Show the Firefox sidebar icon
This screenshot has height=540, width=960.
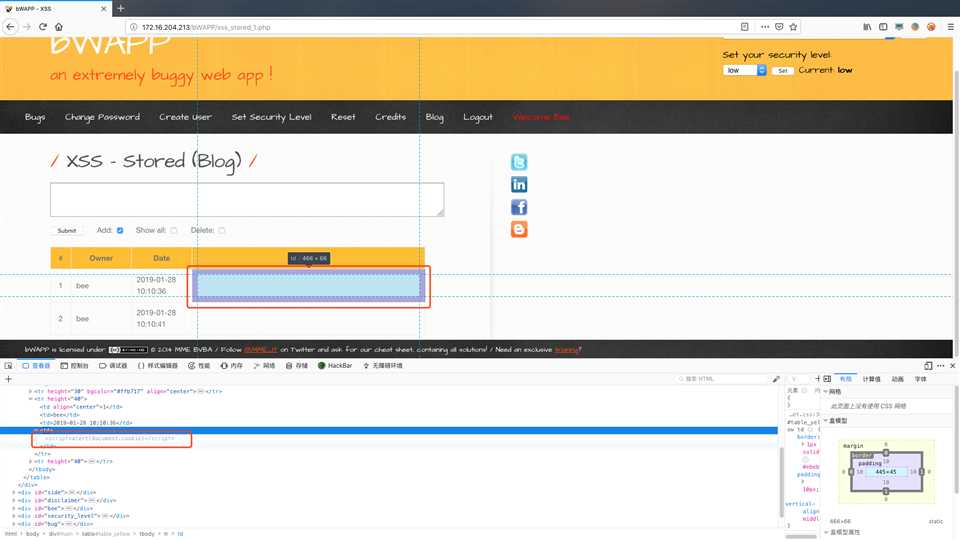point(883,27)
